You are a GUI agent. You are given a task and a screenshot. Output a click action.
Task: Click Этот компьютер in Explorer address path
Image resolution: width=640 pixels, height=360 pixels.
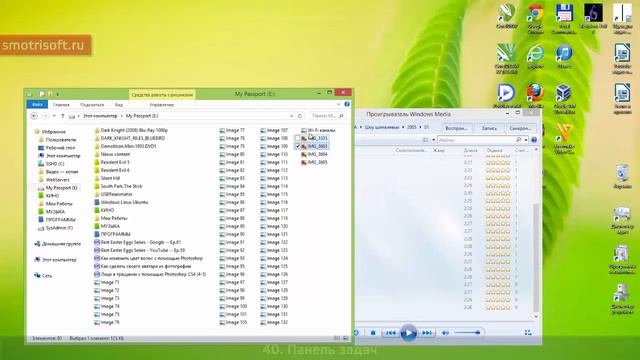(x=100, y=116)
